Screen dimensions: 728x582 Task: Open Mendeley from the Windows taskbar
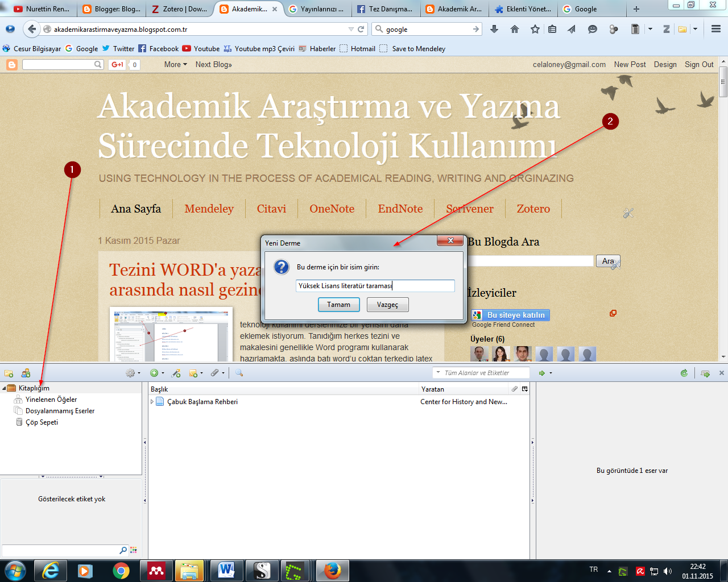click(x=156, y=571)
